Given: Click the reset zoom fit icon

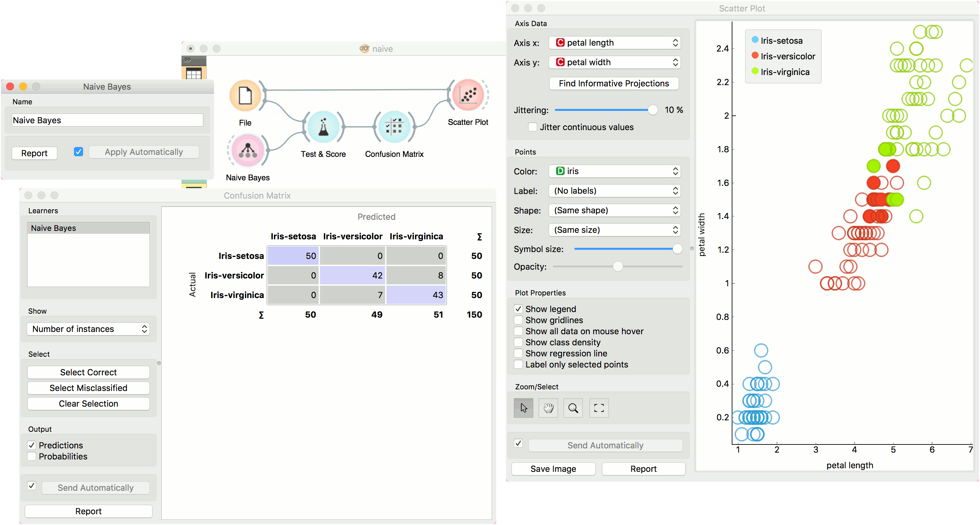Looking at the screenshot, I should [x=598, y=408].
